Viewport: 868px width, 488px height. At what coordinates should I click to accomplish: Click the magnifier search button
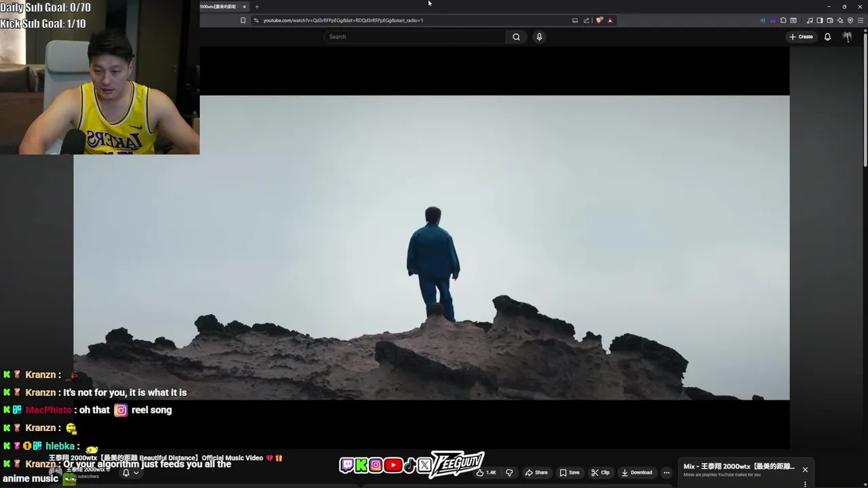pyautogui.click(x=516, y=37)
